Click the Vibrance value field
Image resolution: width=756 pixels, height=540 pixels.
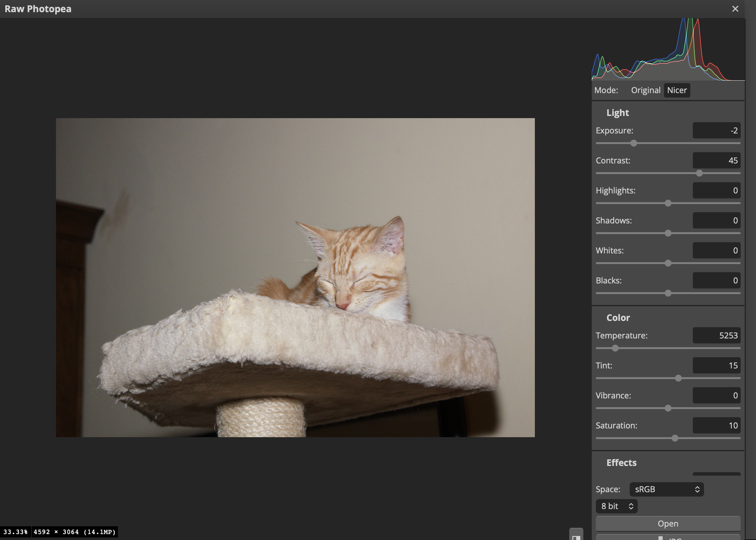point(716,395)
